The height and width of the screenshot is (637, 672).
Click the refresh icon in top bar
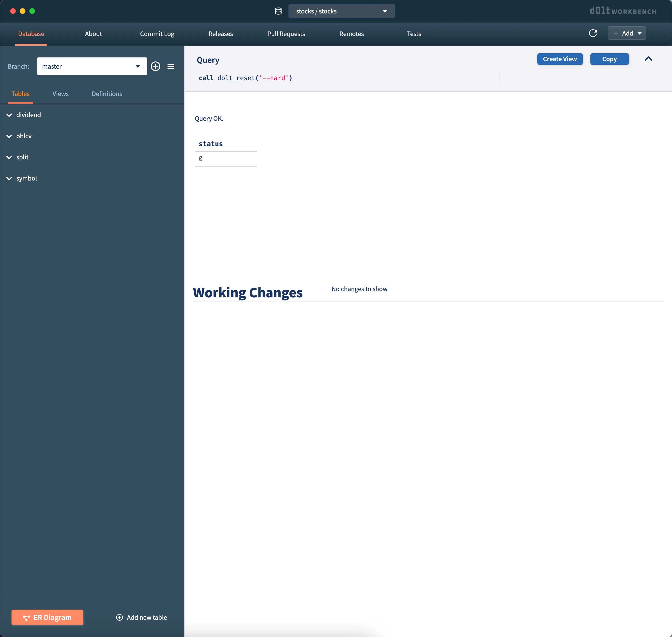(x=593, y=33)
